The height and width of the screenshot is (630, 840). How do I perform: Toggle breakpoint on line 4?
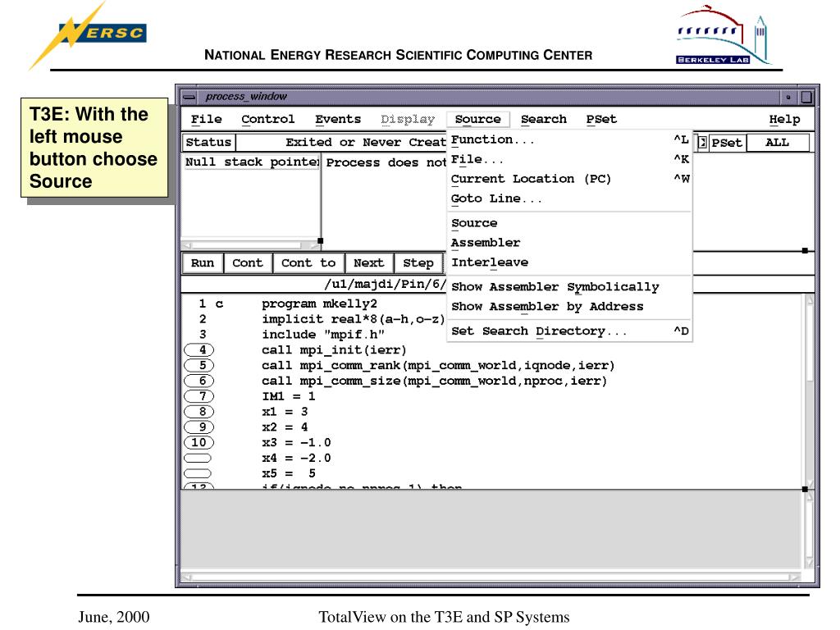pyautogui.click(x=199, y=349)
